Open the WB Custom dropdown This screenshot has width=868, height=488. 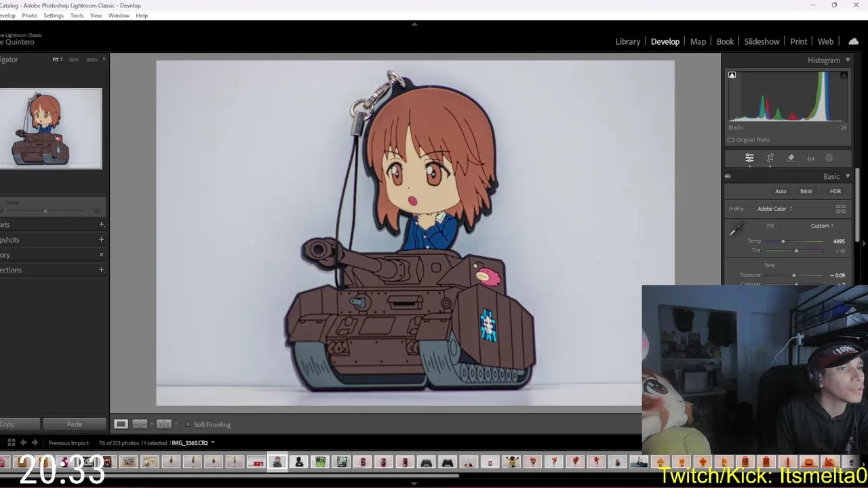(x=822, y=226)
